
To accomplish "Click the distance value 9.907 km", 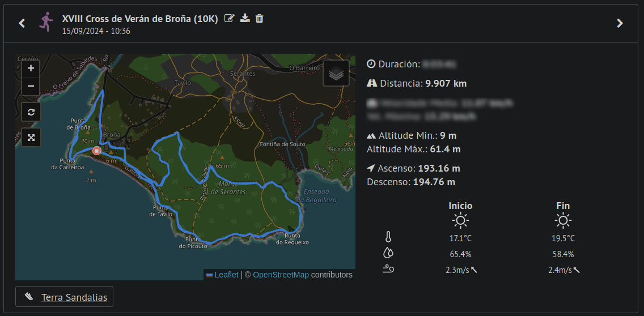I will pos(446,84).
